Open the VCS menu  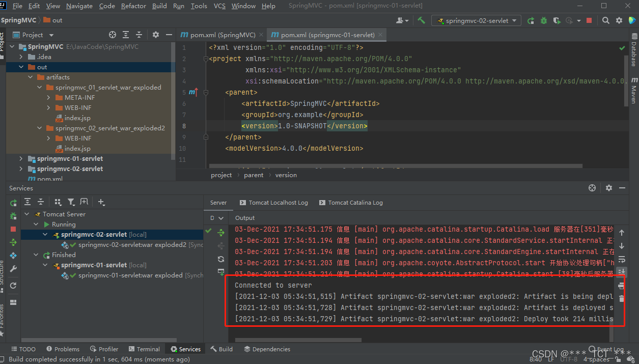219,6
